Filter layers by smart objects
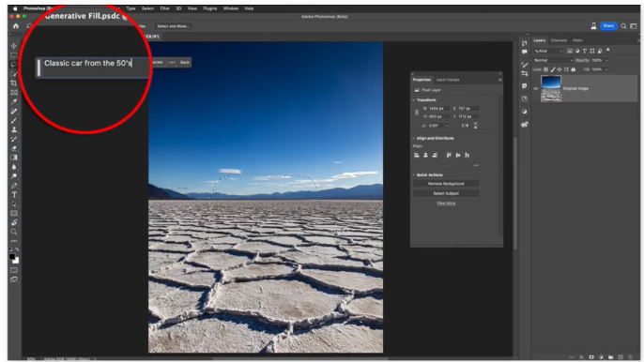 (x=600, y=51)
